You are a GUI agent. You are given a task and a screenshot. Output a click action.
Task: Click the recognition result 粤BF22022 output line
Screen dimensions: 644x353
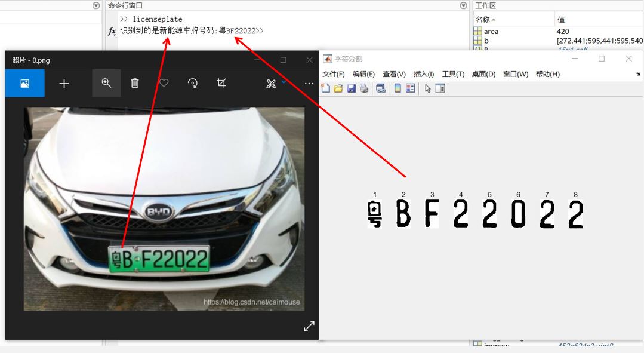(x=192, y=31)
